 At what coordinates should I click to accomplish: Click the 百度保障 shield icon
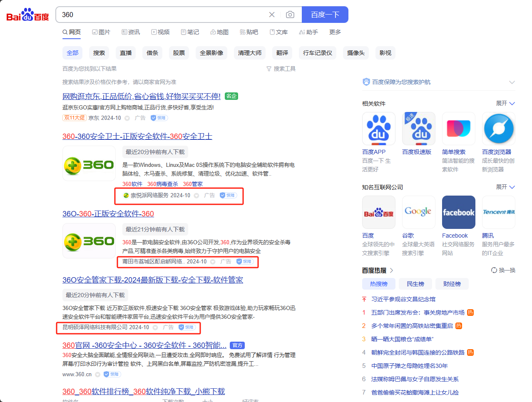366,82
